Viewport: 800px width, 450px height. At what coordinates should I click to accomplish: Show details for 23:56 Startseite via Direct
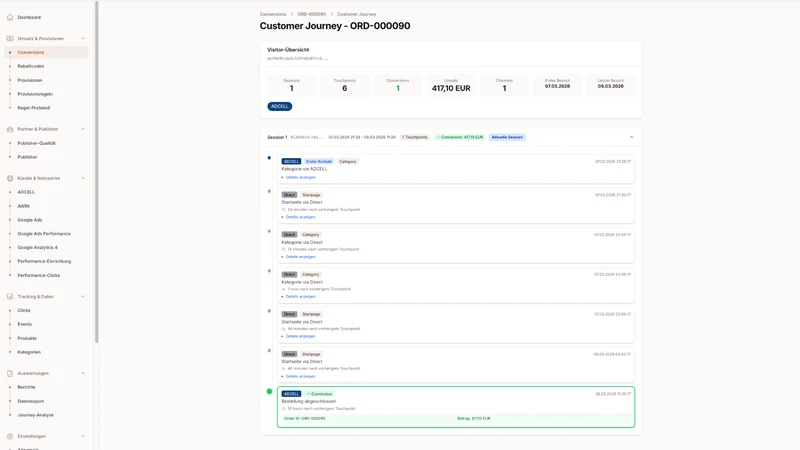299,337
